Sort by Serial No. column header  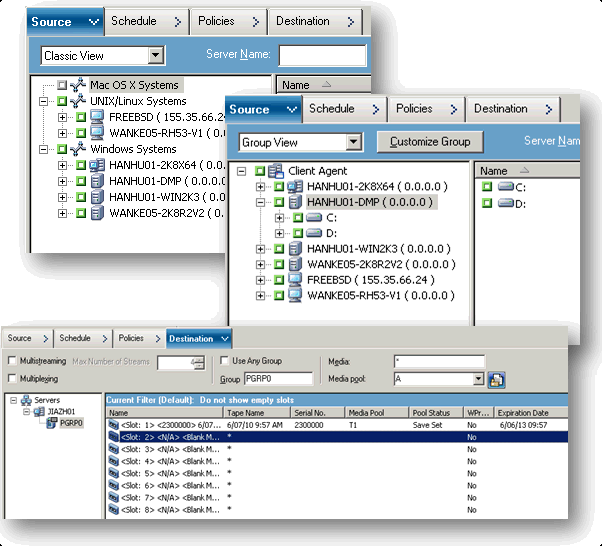[318, 413]
